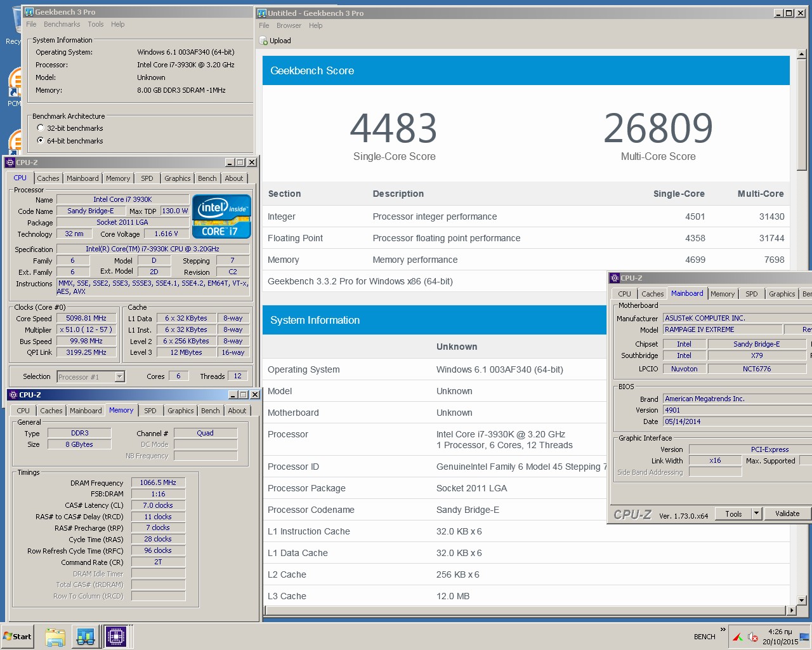Open the Processor #1 selection dropdown
Image resolution: width=812 pixels, height=650 pixels.
pos(119,377)
